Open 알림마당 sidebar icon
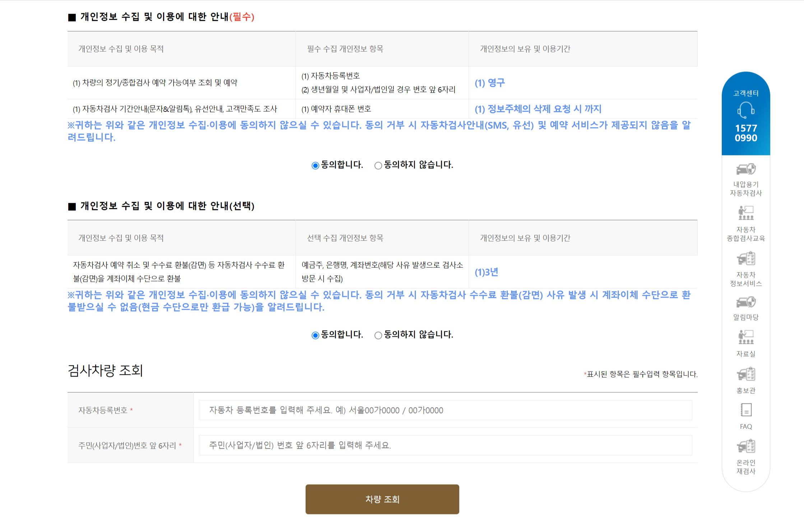Viewport: 804px width, 532px height. coord(746,302)
